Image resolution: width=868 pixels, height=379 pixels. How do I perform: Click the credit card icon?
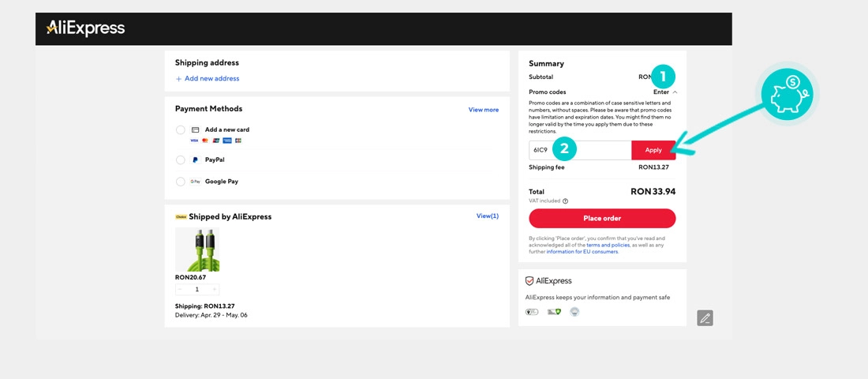coord(195,129)
